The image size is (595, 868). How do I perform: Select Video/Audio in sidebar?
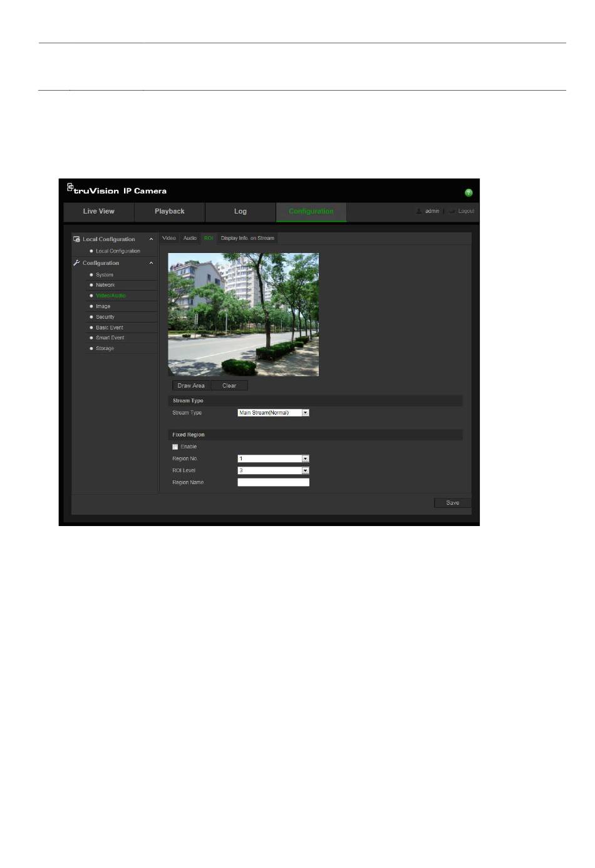(111, 296)
